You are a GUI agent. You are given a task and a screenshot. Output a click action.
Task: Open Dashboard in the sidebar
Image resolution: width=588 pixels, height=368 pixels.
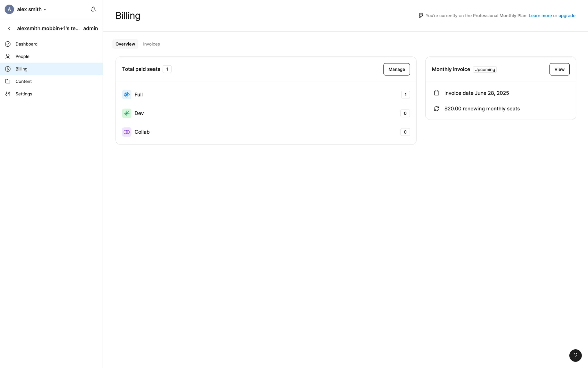click(x=26, y=44)
